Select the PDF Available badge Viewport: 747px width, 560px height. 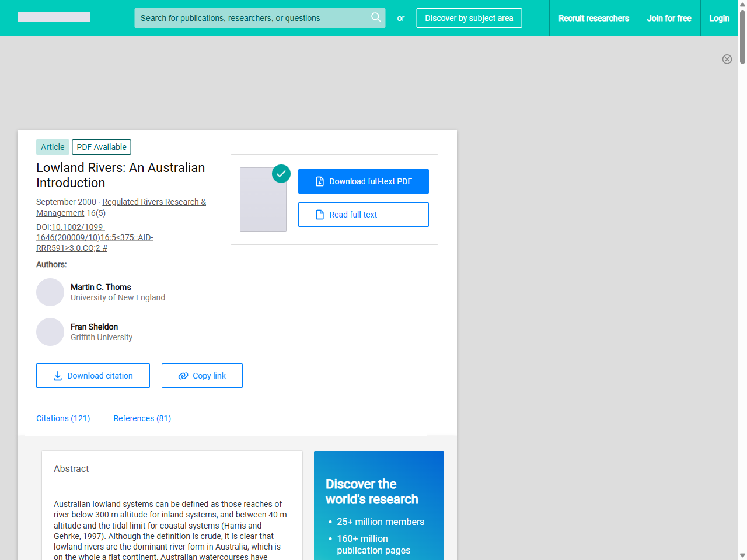click(x=101, y=147)
